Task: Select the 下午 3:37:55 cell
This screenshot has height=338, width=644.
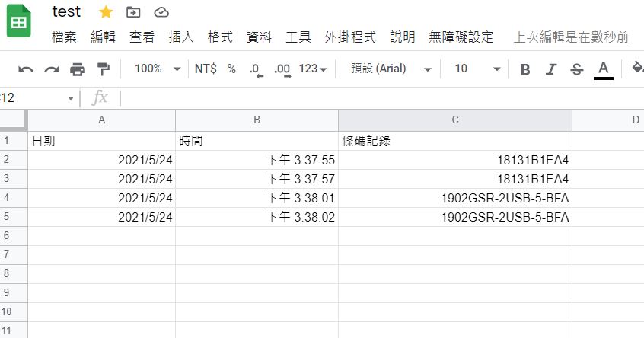Action: point(257,160)
